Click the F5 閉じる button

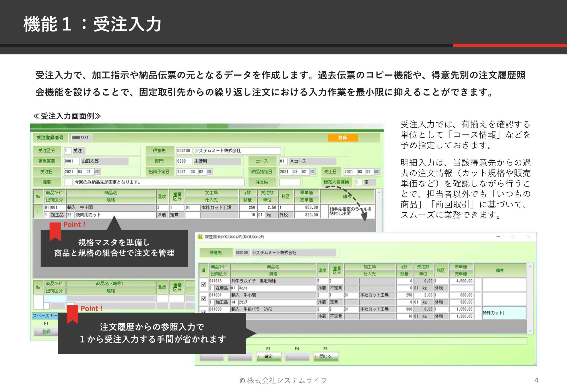click(x=326, y=356)
